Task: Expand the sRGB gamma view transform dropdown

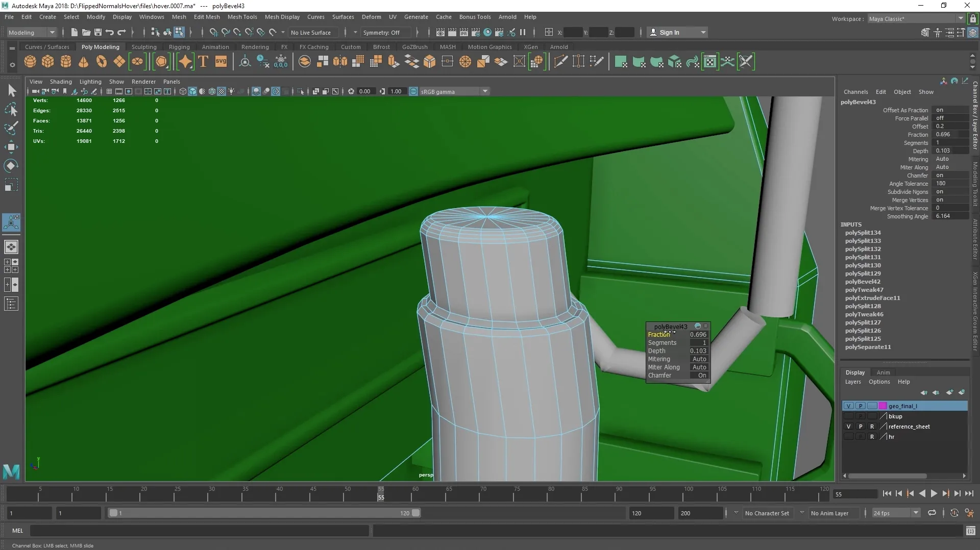Action: (485, 91)
